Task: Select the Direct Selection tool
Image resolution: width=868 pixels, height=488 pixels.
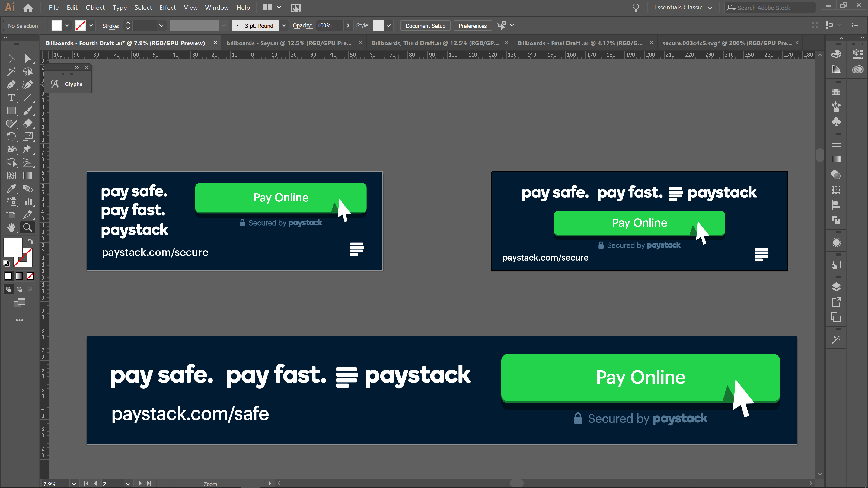Action: click(x=28, y=59)
